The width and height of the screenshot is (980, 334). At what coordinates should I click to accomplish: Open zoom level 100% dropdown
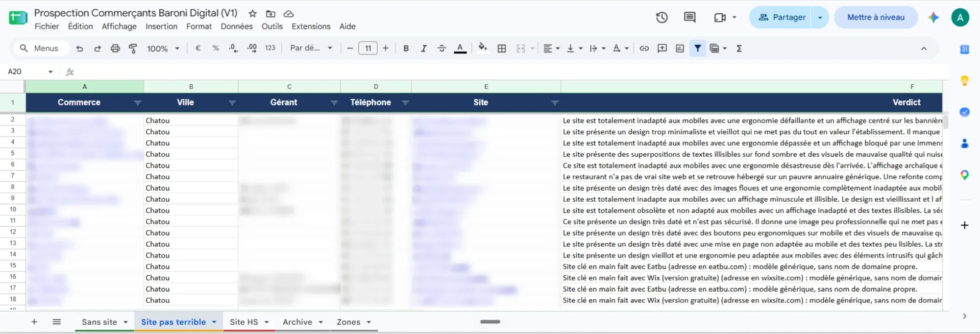click(x=164, y=48)
